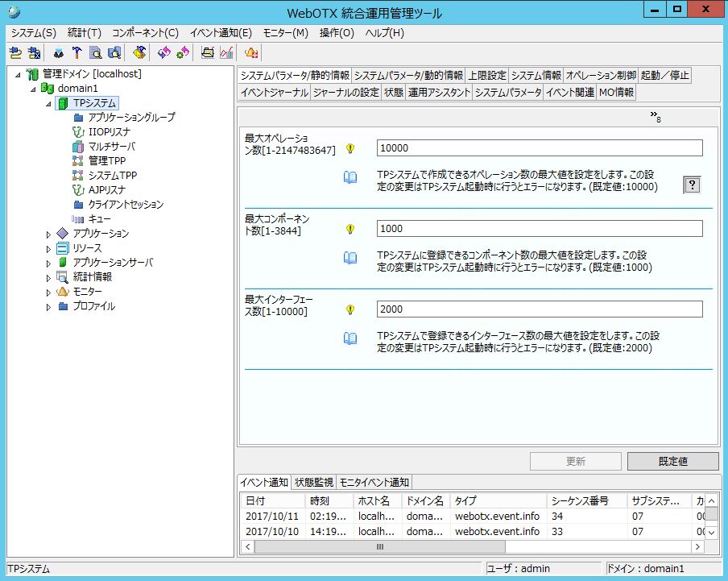Click the user silhouette toolbar icon
The height and width of the screenshot is (581, 728).
[x=59, y=53]
